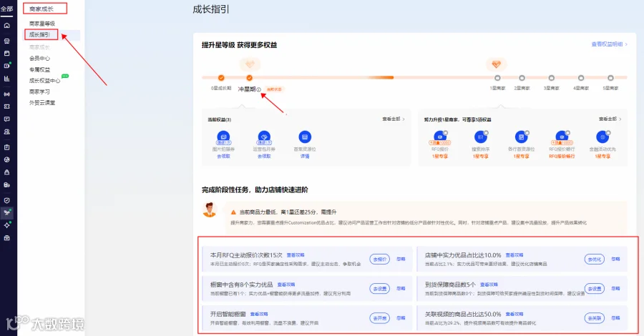Click the shield icon in the left sidebar
The image size is (644, 336).
tap(7, 200)
